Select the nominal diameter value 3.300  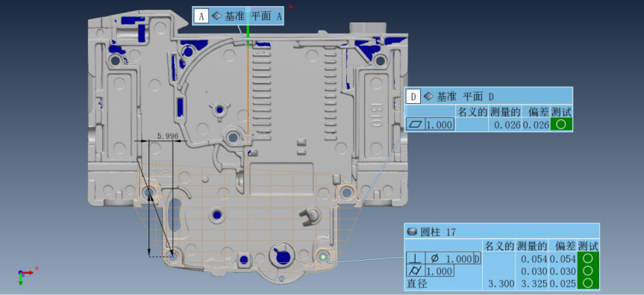[x=500, y=284]
